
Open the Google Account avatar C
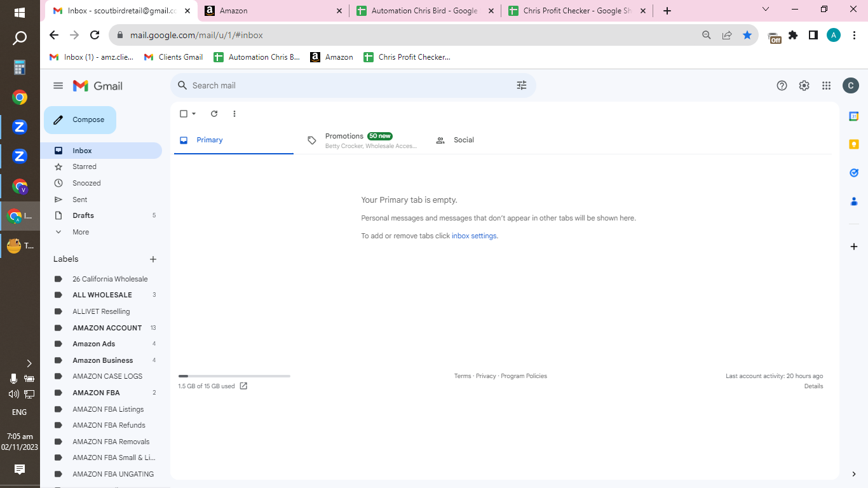(x=851, y=86)
